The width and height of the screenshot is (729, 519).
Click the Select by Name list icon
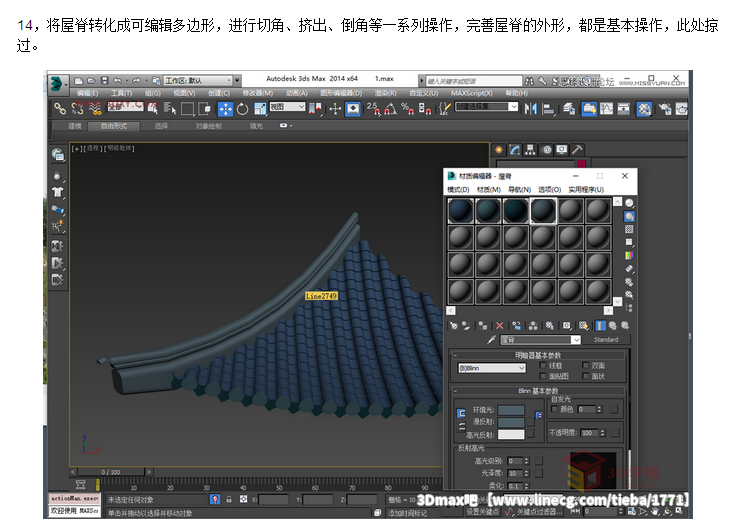(x=170, y=109)
